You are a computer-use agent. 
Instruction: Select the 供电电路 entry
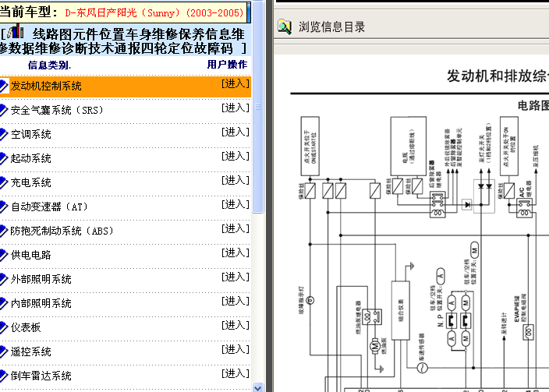[x=31, y=255]
